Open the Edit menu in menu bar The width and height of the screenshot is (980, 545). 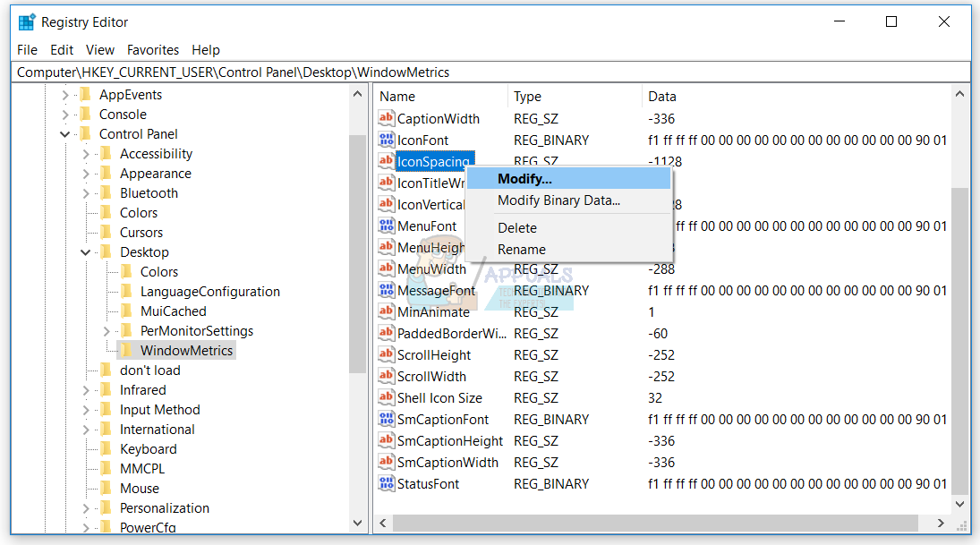[62, 50]
